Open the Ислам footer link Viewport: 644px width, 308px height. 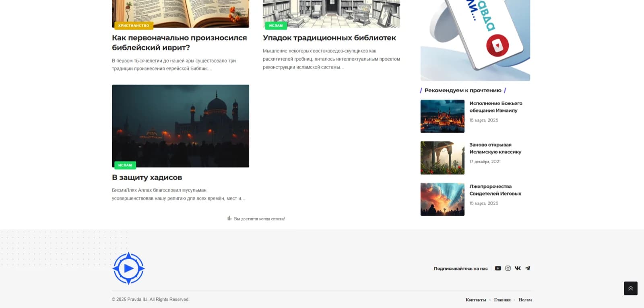(x=525, y=300)
